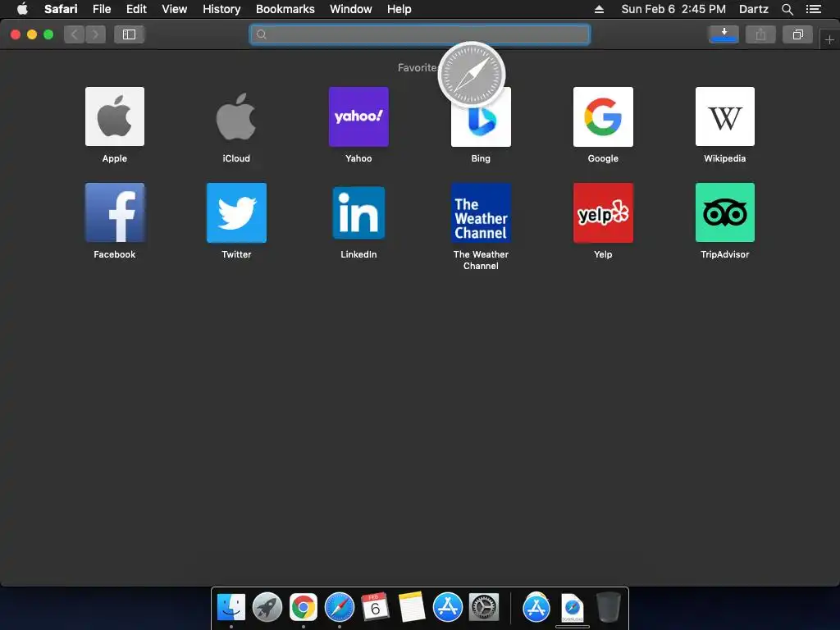Open the Facebook favorite tile
Image resolution: width=840 pixels, height=630 pixels.
115,212
